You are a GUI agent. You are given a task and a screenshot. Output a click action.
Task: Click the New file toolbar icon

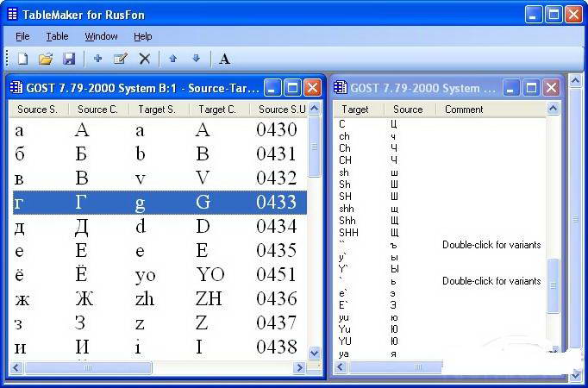tap(23, 59)
